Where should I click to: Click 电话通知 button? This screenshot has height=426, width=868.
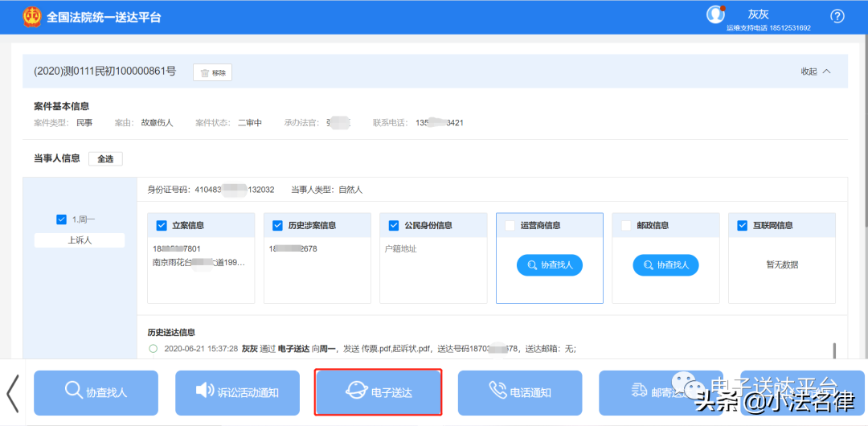tap(520, 393)
